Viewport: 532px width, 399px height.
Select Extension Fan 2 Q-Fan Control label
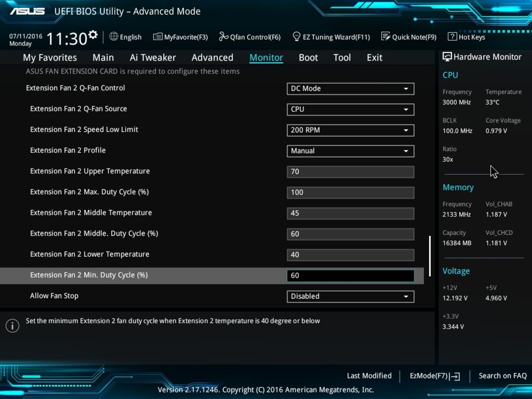[x=75, y=88]
